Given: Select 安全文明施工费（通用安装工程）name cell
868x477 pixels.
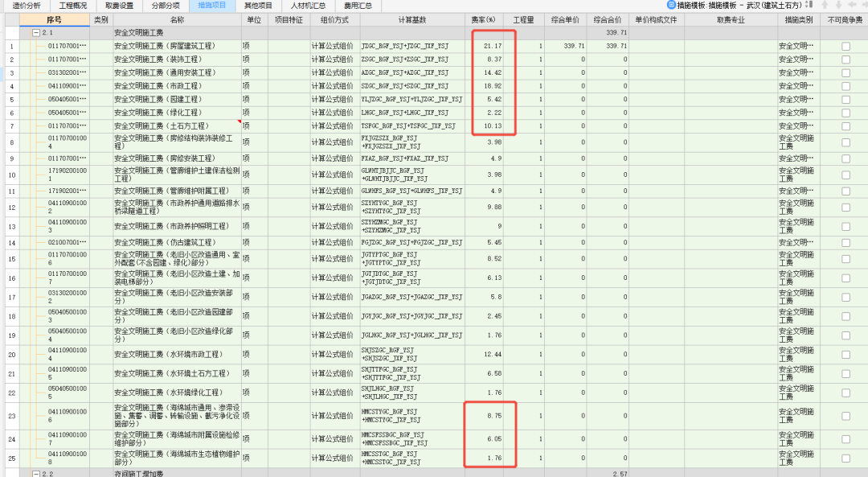Looking at the screenshot, I should [x=177, y=72].
